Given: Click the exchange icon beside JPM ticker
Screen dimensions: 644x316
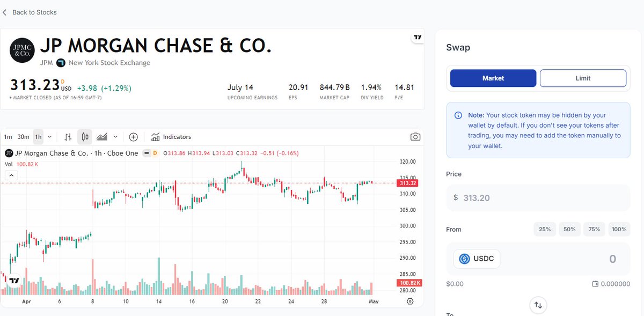Looking at the screenshot, I should tap(61, 63).
